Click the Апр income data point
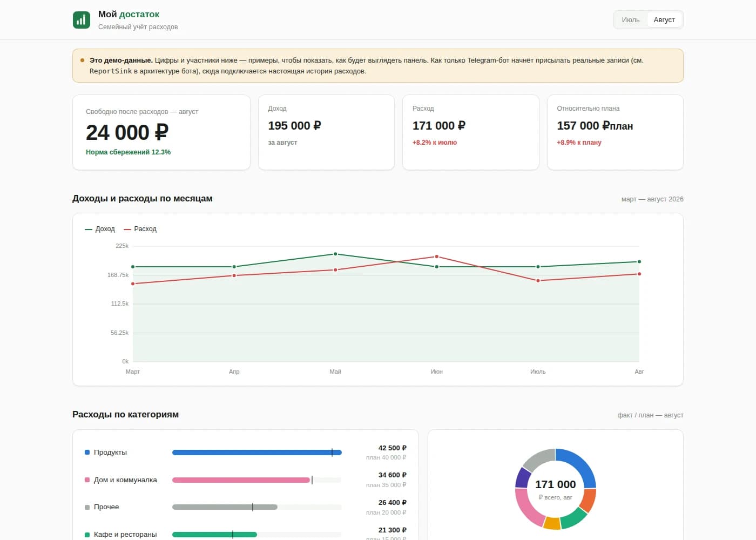Image resolution: width=756 pixels, height=540 pixels. click(x=234, y=267)
